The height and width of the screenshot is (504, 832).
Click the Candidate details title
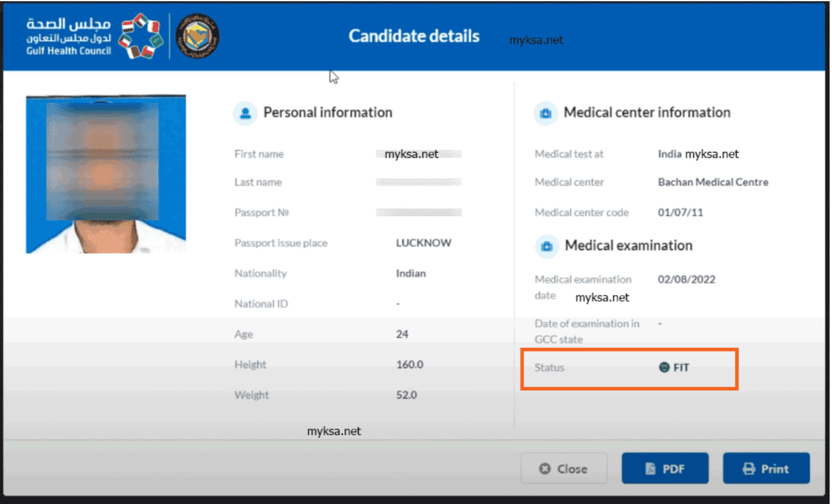414,36
